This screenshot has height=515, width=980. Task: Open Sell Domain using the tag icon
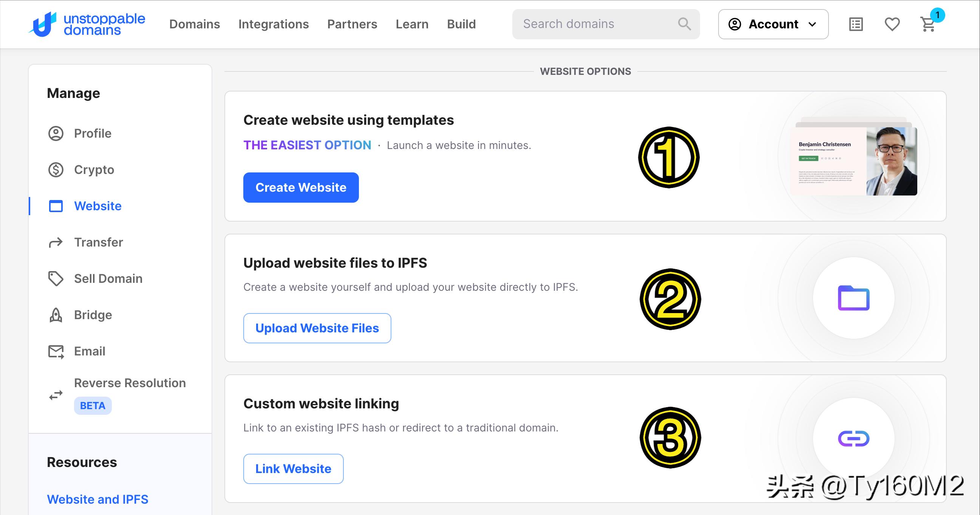point(56,279)
